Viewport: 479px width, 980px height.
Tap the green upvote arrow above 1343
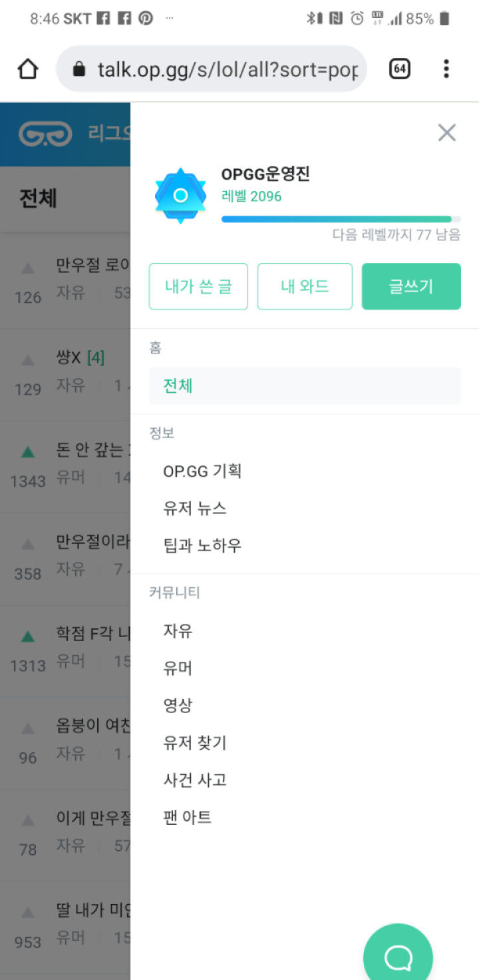pos(28,452)
